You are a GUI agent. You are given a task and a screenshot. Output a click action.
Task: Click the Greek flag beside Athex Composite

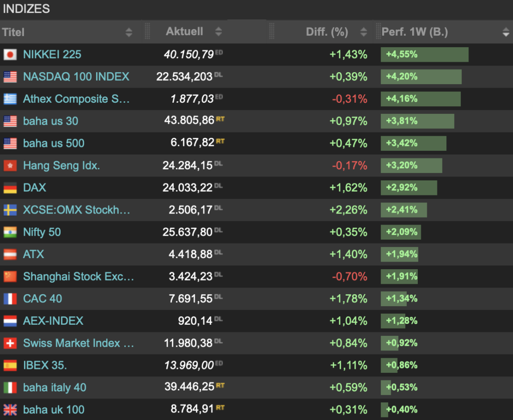click(x=10, y=99)
